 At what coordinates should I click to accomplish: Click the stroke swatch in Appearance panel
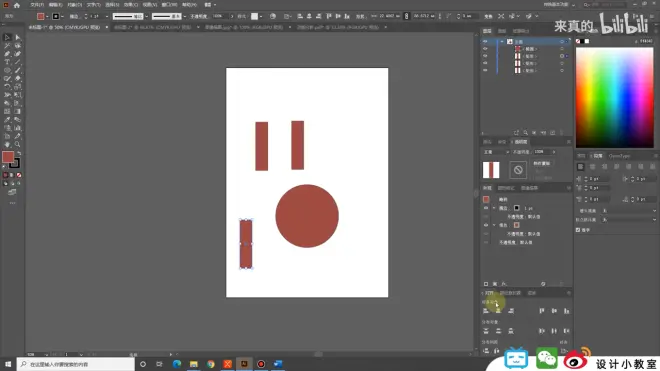pyautogui.click(x=516, y=208)
